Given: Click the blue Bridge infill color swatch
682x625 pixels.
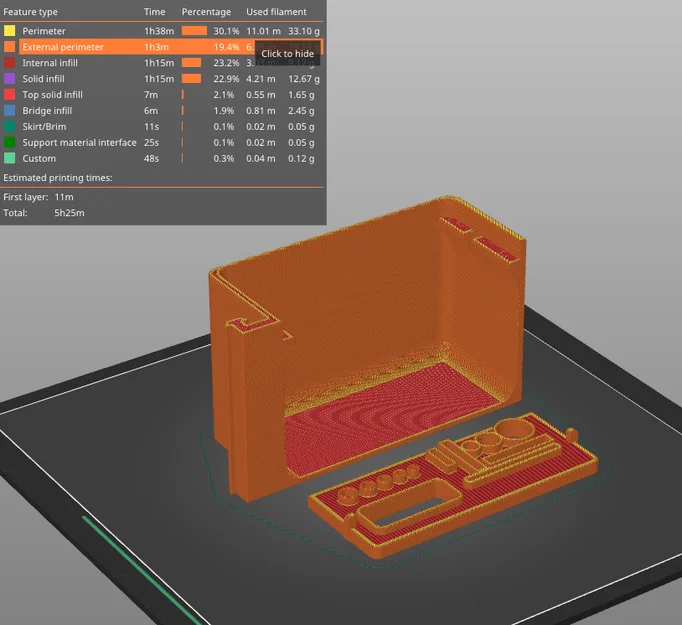Looking at the screenshot, I should tap(10, 110).
